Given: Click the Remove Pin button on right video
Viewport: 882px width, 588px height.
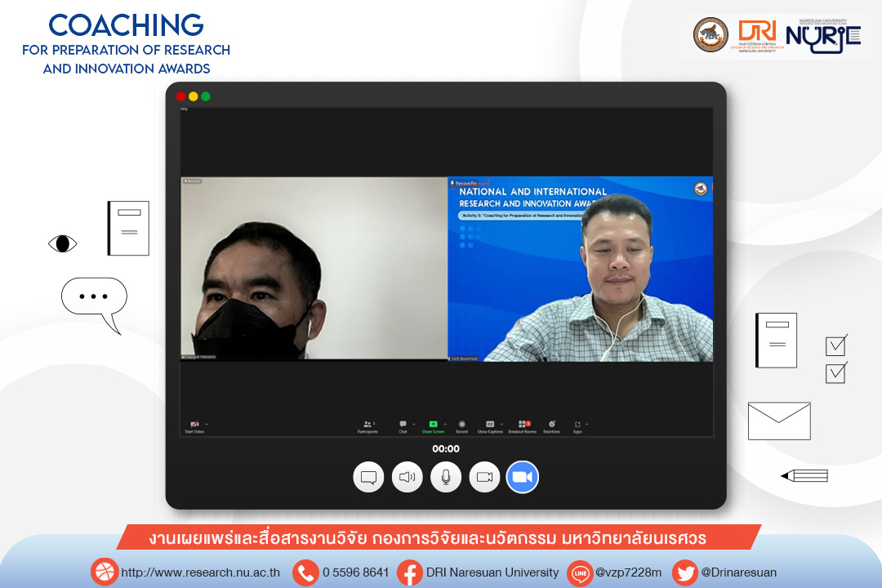Looking at the screenshot, I should pos(465,184).
